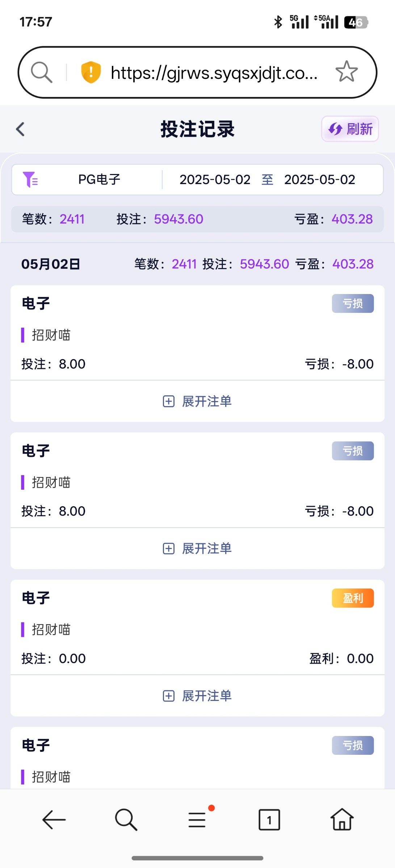395x868 pixels.
Task: Tap the orange 盈利 status badge
Action: (353, 598)
